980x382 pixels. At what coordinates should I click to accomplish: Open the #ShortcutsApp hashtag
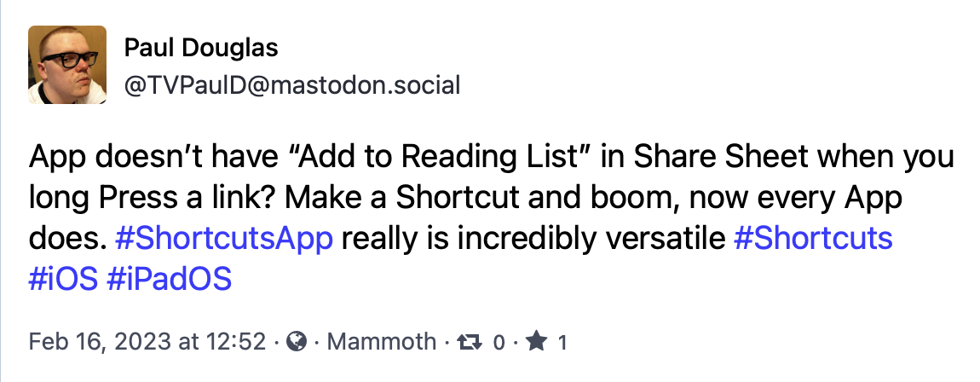(224, 240)
